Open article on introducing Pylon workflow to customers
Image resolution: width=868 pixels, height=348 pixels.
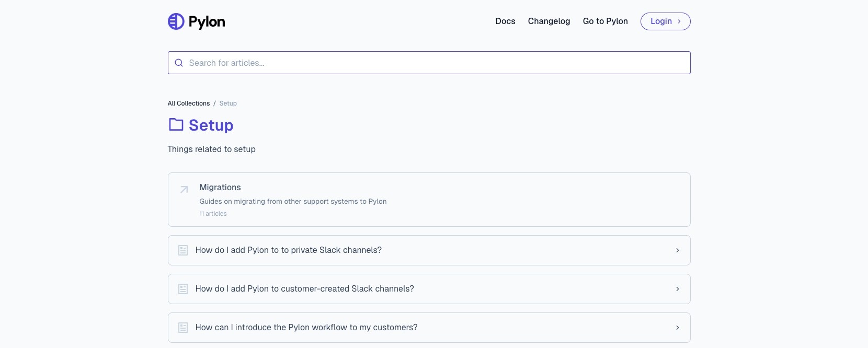click(429, 328)
